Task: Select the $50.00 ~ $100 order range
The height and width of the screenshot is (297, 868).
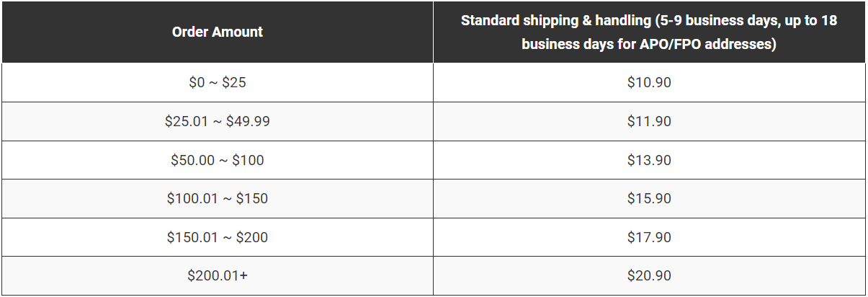Action: pos(218,160)
